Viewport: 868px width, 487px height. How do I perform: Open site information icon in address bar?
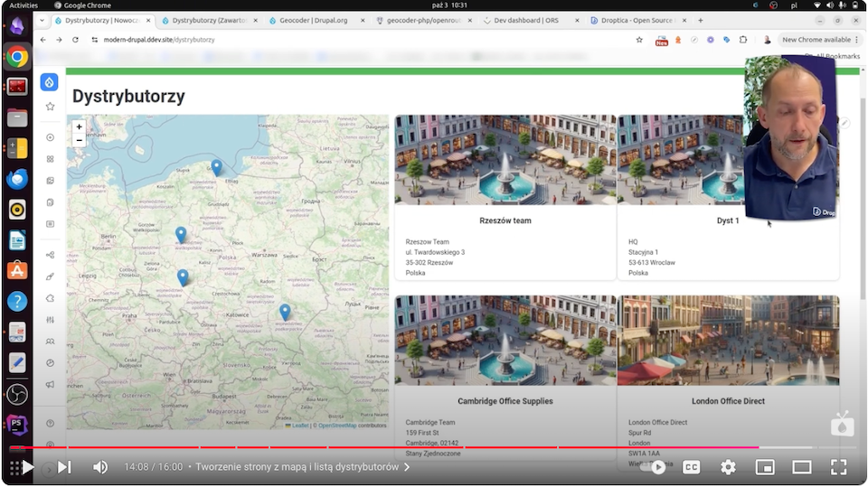(95, 40)
